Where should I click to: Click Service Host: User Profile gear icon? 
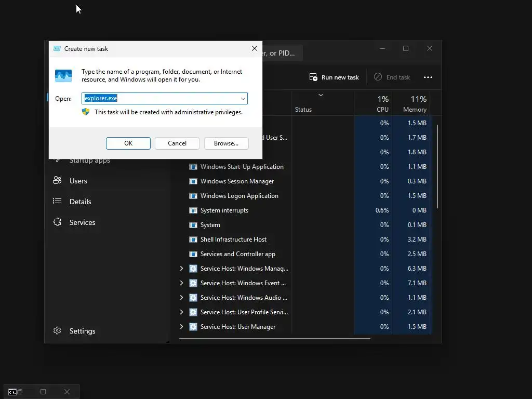pos(193,312)
